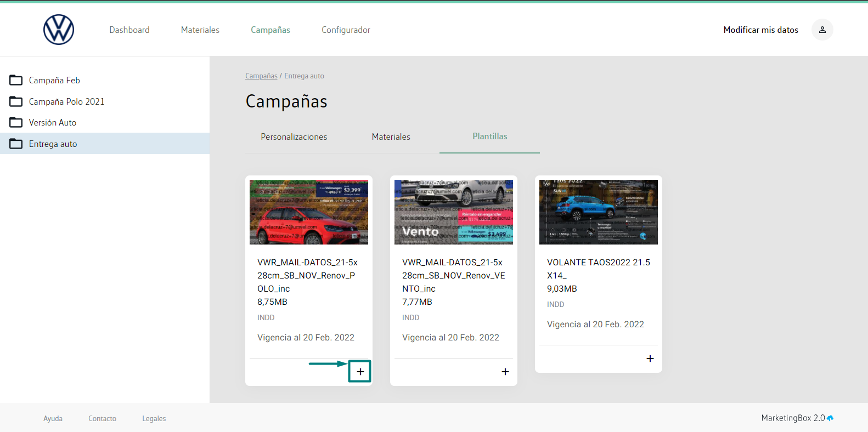The width and height of the screenshot is (868, 432).
Task: Open the Dashboard menu
Action: pyautogui.click(x=129, y=30)
